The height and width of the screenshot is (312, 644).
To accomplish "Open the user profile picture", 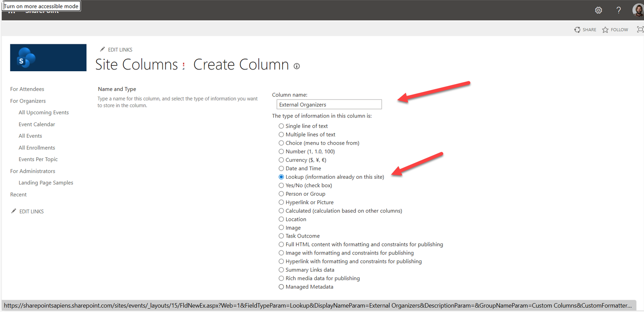I will pos(638,10).
